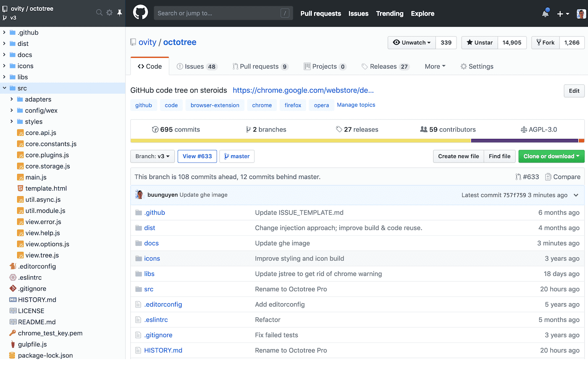Collapse the src folder in tree
The height and width of the screenshot is (373, 588).
(5, 88)
